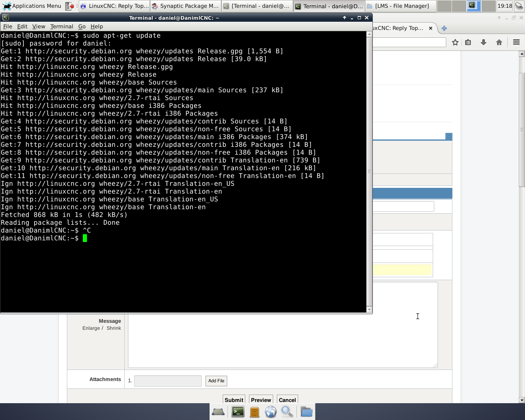
Task: Click 'Fetched 868 kB in 1s' line
Action: pos(64,215)
